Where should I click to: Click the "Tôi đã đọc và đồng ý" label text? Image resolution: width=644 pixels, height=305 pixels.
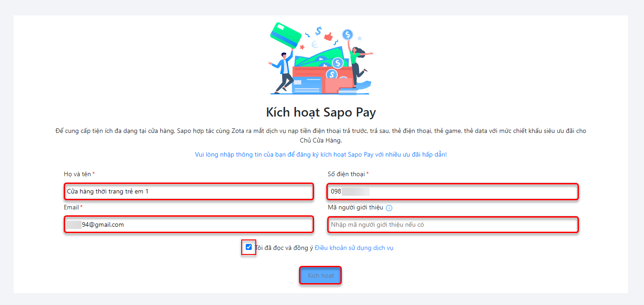point(284,248)
